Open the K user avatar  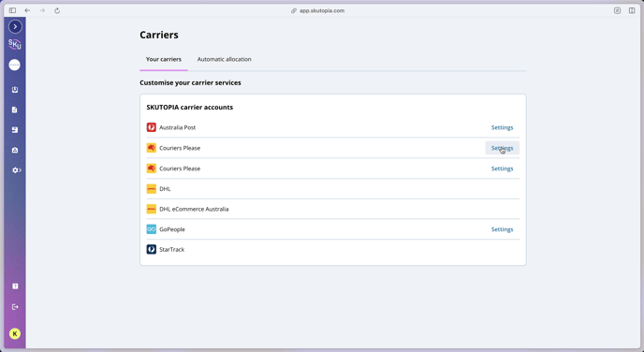tap(15, 334)
